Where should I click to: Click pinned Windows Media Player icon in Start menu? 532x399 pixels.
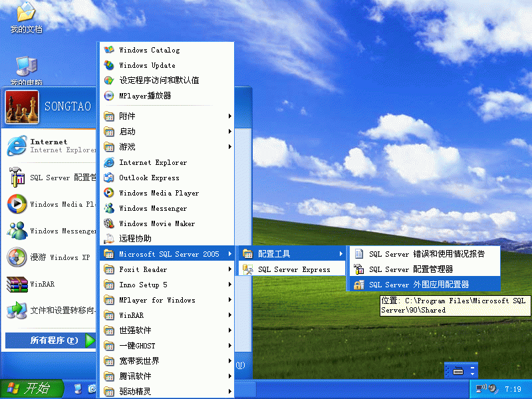click(x=17, y=204)
